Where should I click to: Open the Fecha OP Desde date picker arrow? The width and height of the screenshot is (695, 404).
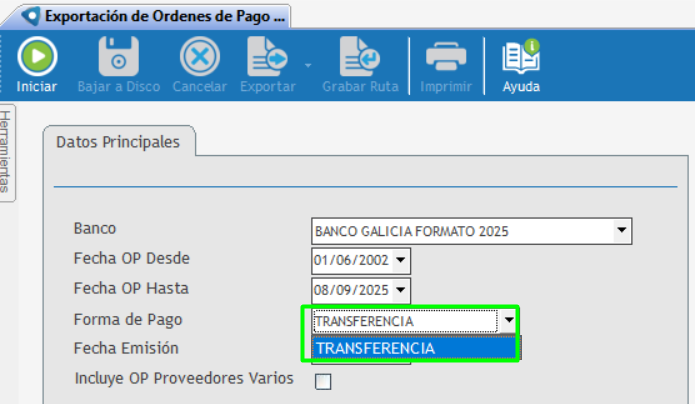coord(401,261)
